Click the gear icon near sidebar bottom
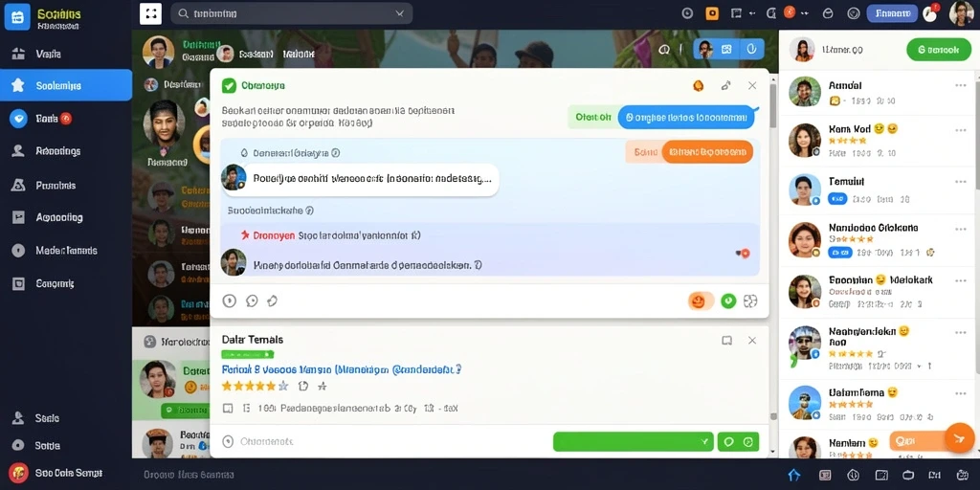 tap(18, 445)
